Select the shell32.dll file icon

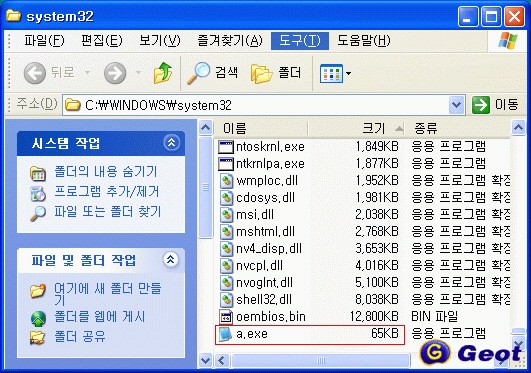tap(226, 299)
